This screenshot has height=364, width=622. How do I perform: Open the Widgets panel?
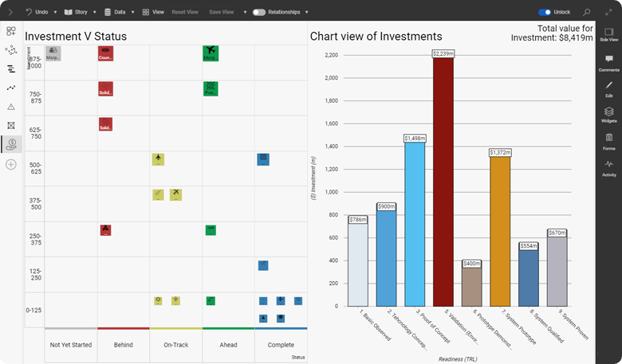tap(608, 114)
